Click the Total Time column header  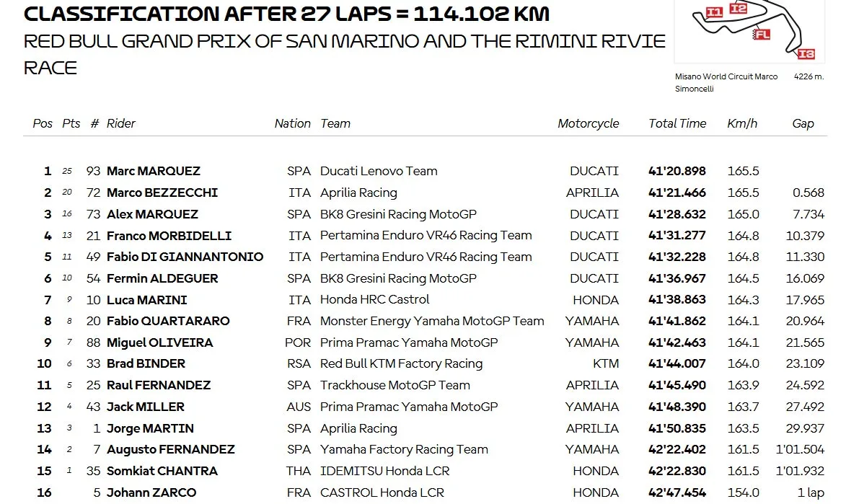[677, 123]
